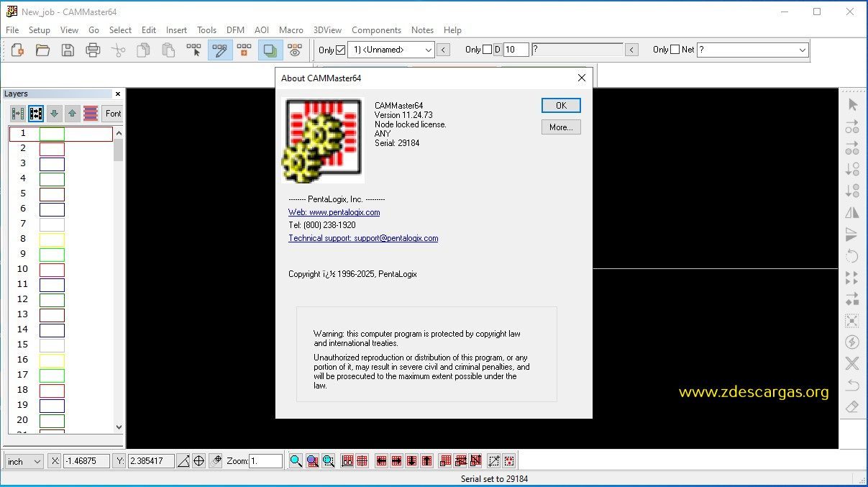Toggle the Only Net checkbox
The height and width of the screenshot is (487, 868).
click(675, 50)
